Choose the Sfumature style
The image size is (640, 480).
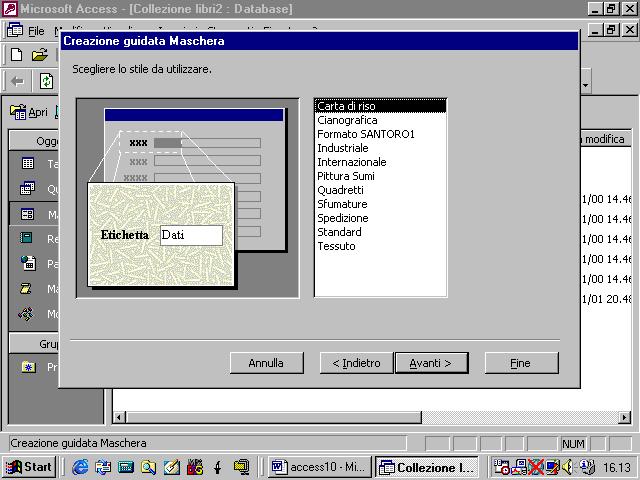coord(380,204)
